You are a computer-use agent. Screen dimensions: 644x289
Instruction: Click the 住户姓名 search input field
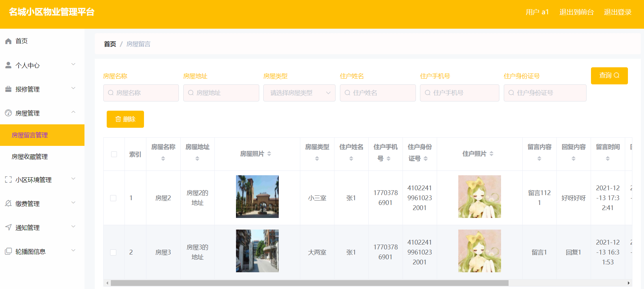click(378, 93)
